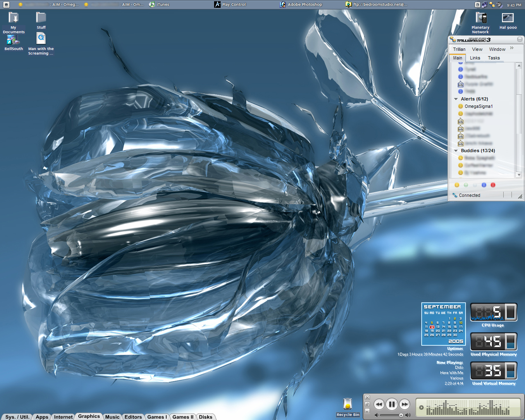The height and width of the screenshot is (420, 525).
Task: Click the red status dot in Trillian footer
Action: pos(493,185)
